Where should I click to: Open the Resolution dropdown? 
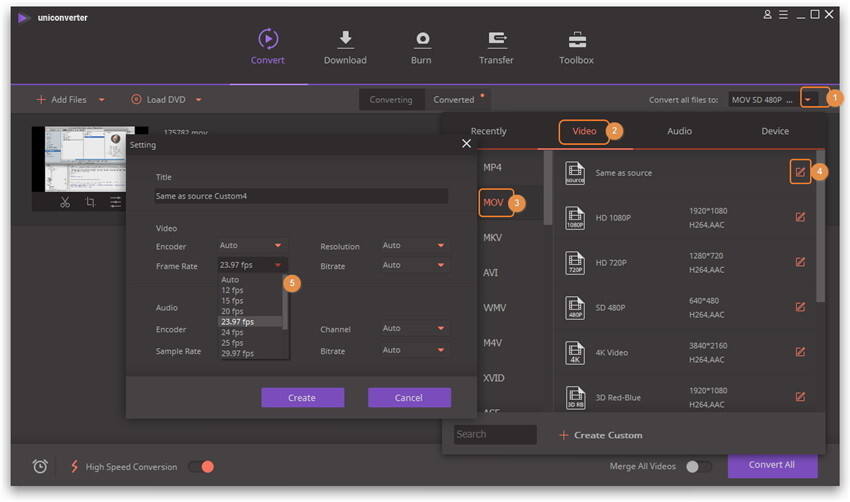point(414,246)
